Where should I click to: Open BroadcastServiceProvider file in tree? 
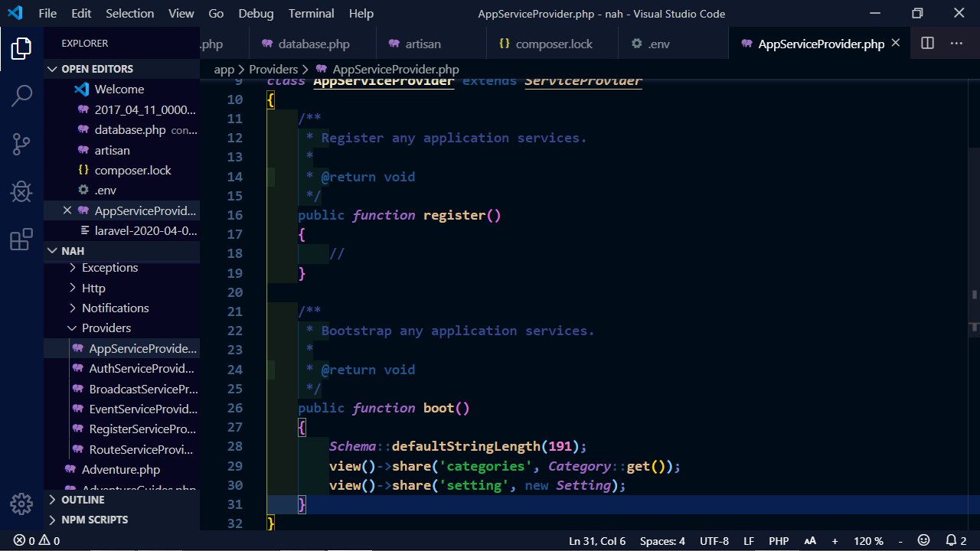click(x=122, y=389)
